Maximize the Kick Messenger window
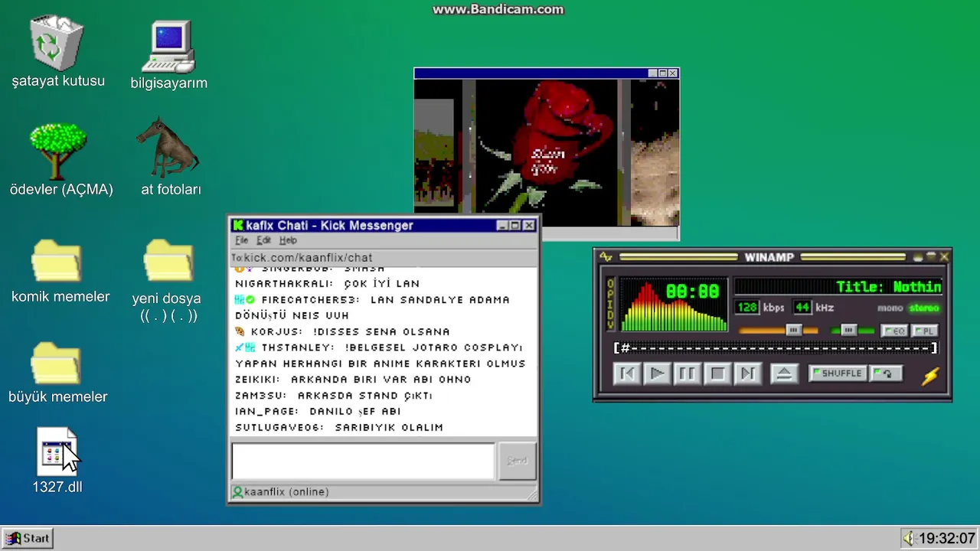 pyautogui.click(x=515, y=225)
